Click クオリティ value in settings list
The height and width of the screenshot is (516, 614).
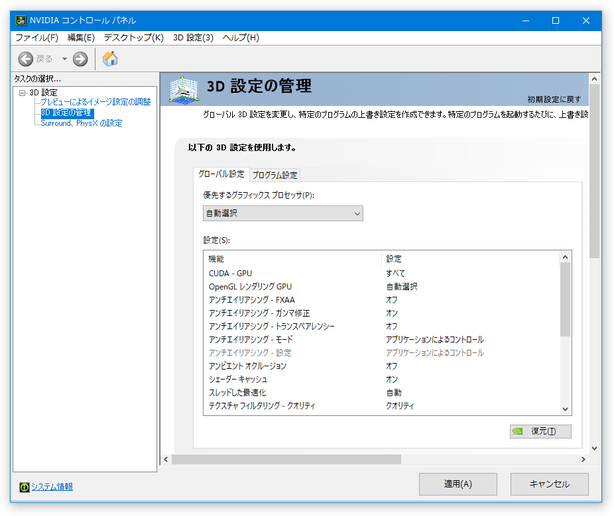tap(399, 406)
